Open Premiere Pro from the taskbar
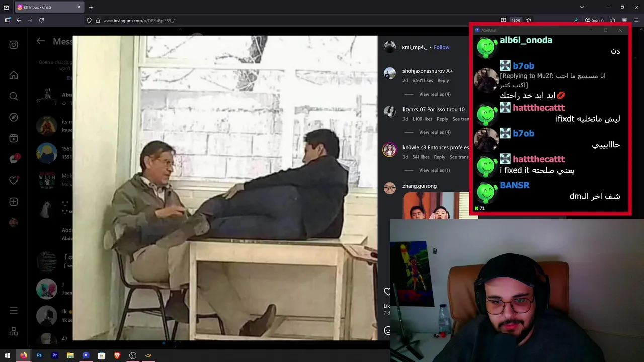This screenshot has height=362, width=644. 55,355
